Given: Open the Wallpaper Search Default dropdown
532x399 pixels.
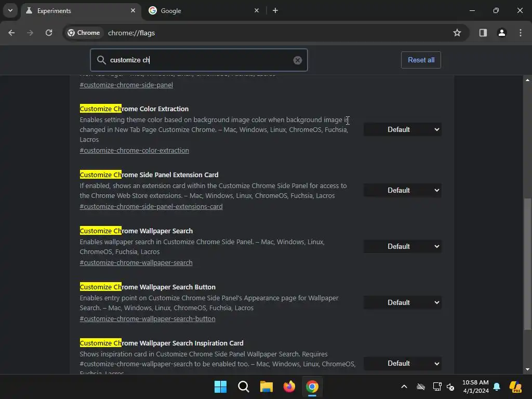Looking at the screenshot, I should [403, 246].
